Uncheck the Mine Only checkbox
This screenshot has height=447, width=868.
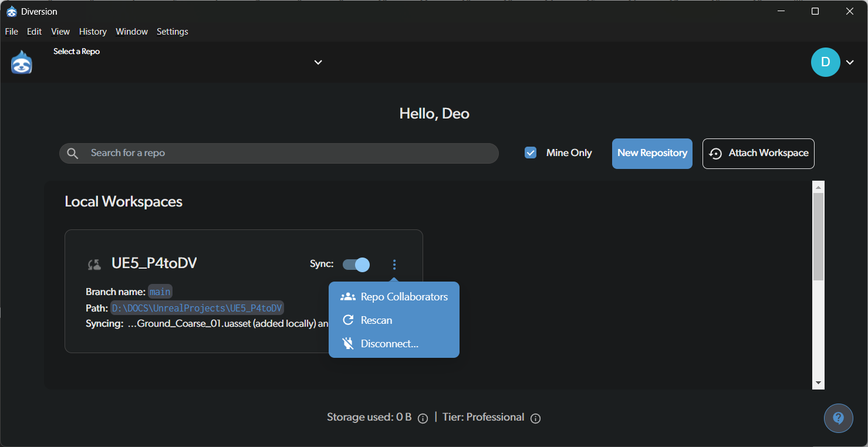pyautogui.click(x=531, y=153)
